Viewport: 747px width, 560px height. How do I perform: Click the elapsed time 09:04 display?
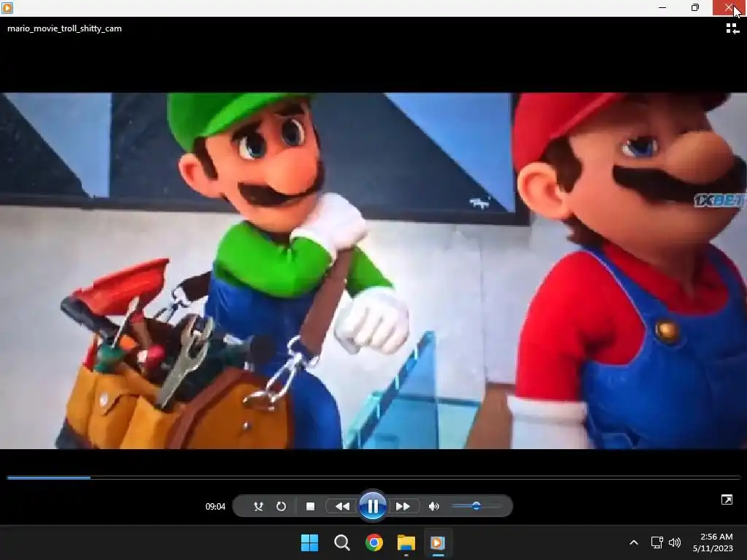(215, 507)
